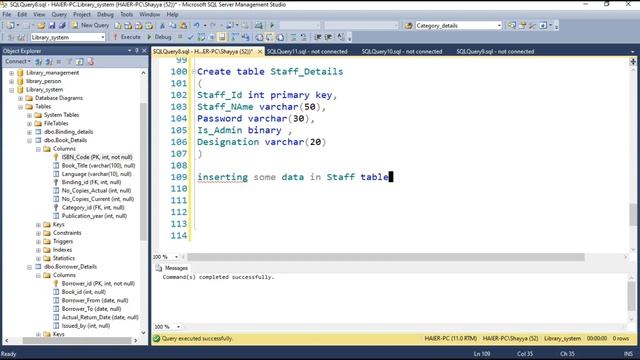Switch to SQLQuery11.sql tab
This screenshot has width=640, height=360.
[307, 51]
